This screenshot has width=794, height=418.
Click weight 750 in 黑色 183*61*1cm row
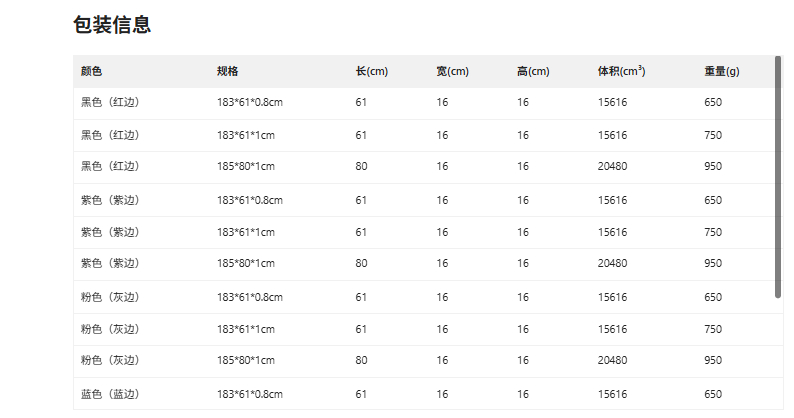(x=712, y=135)
